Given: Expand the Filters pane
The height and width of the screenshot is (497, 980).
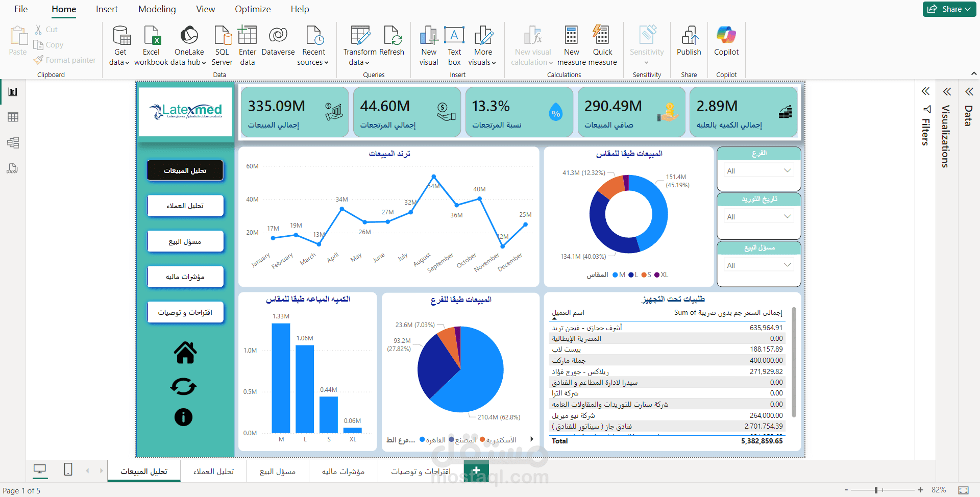Looking at the screenshot, I should 925,92.
